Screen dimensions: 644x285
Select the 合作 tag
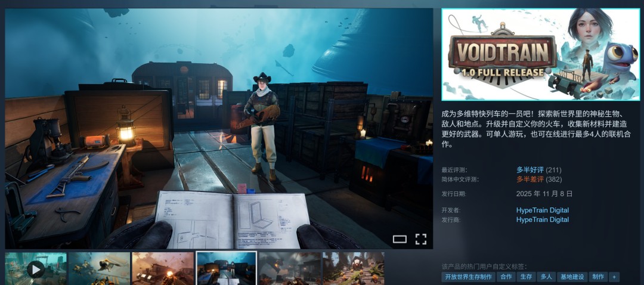(x=506, y=277)
